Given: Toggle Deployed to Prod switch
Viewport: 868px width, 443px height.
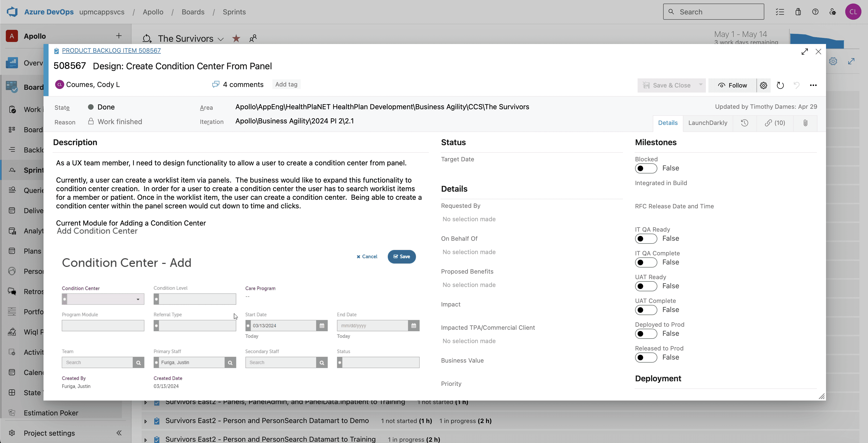Looking at the screenshot, I should [x=646, y=334].
